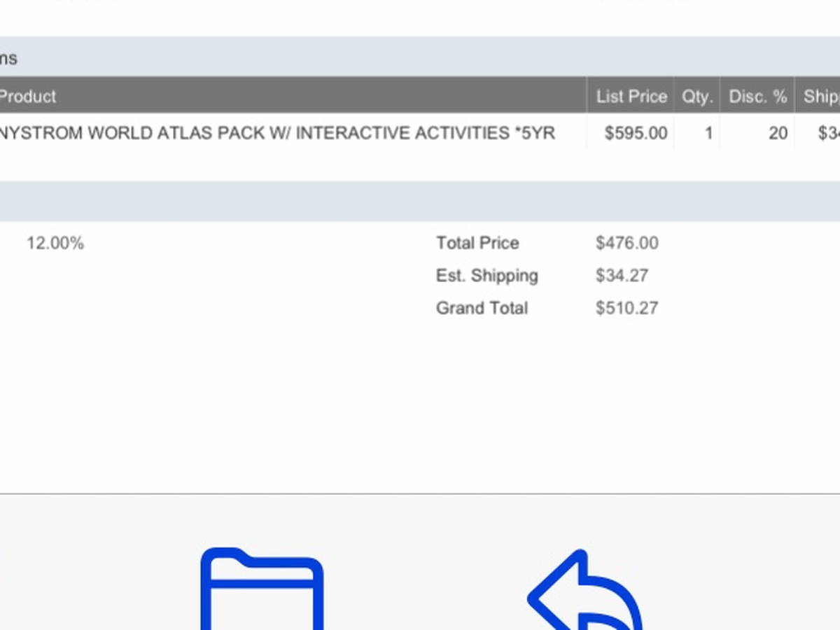Click the Product column header
The image size is (840, 630).
coord(28,97)
